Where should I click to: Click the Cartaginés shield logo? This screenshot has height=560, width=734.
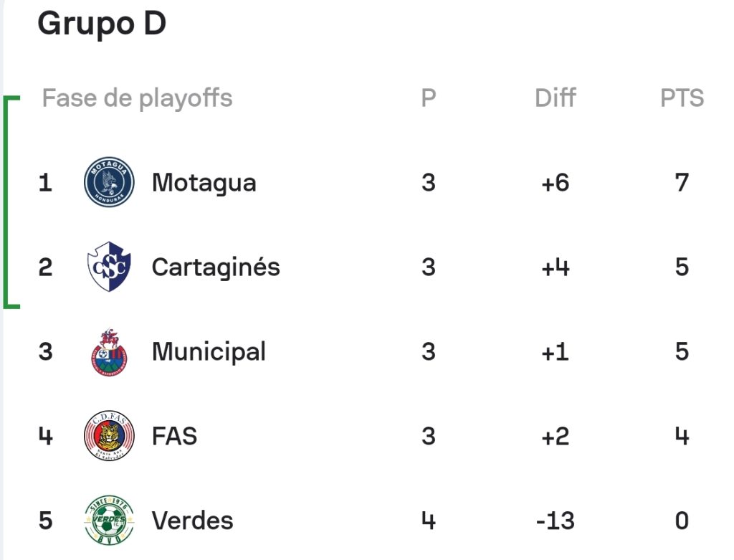click(x=109, y=267)
